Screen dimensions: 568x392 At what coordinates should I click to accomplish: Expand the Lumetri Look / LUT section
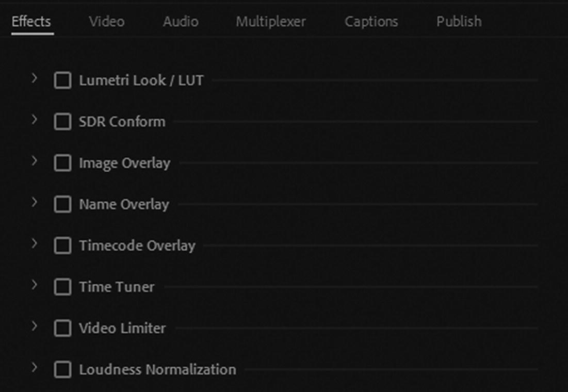tap(35, 78)
